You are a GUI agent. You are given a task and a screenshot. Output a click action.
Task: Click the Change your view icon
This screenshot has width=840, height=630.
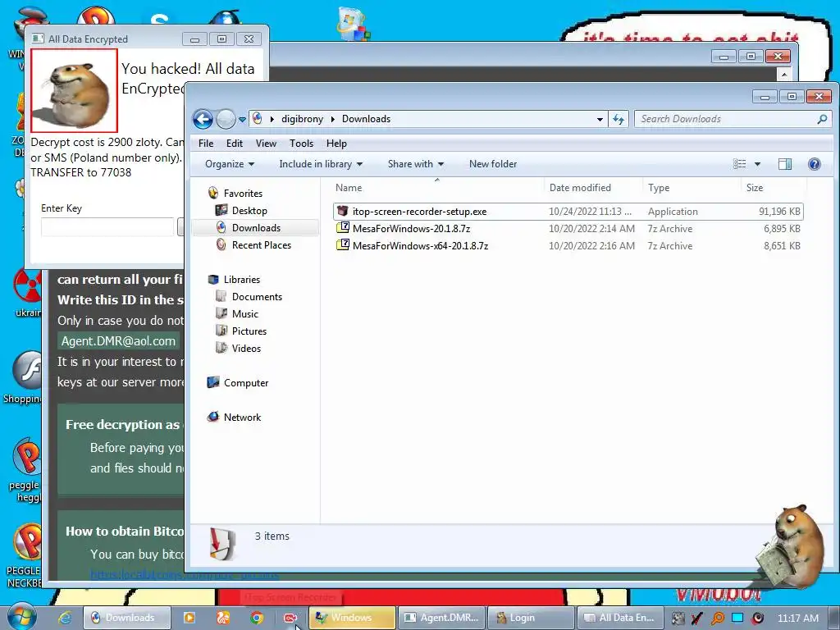(x=739, y=164)
